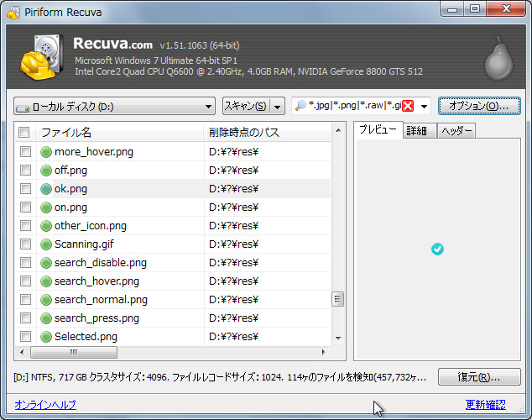Image resolution: width=532 pixels, height=420 pixels.
Task: Select the Selected.png file name
Action: pyautogui.click(x=86, y=337)
